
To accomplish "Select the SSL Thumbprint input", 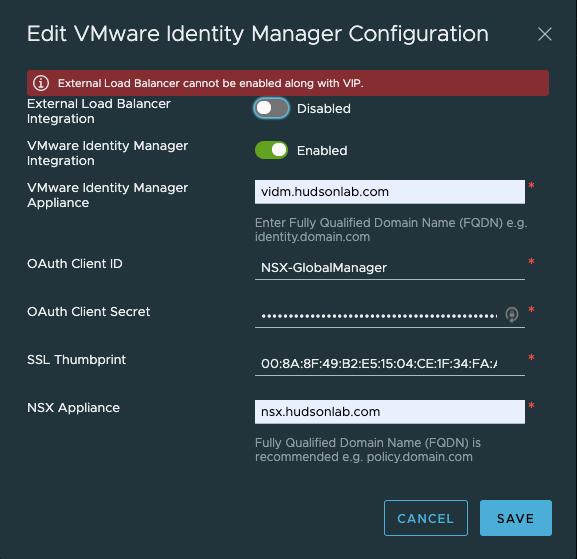I will click(390, 364).
